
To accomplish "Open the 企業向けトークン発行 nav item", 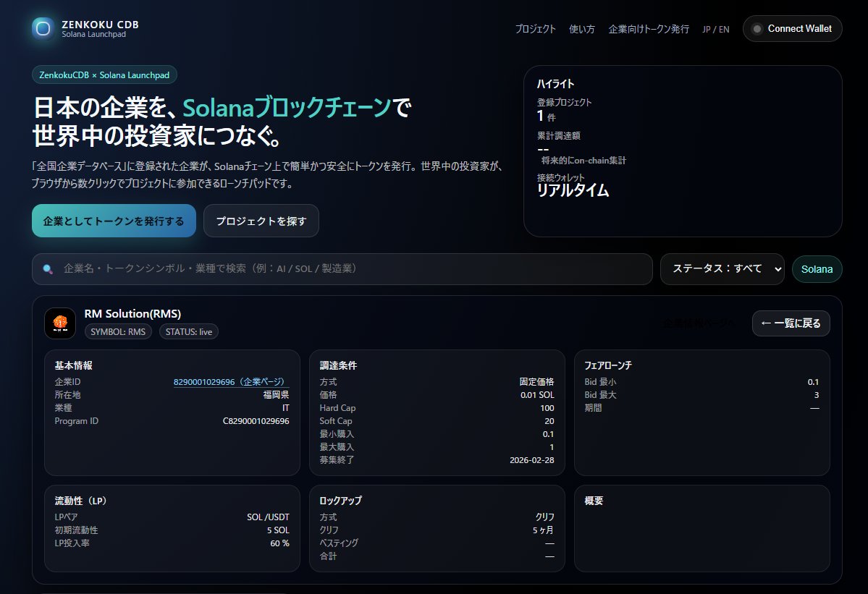I will (x=649, y=29).
